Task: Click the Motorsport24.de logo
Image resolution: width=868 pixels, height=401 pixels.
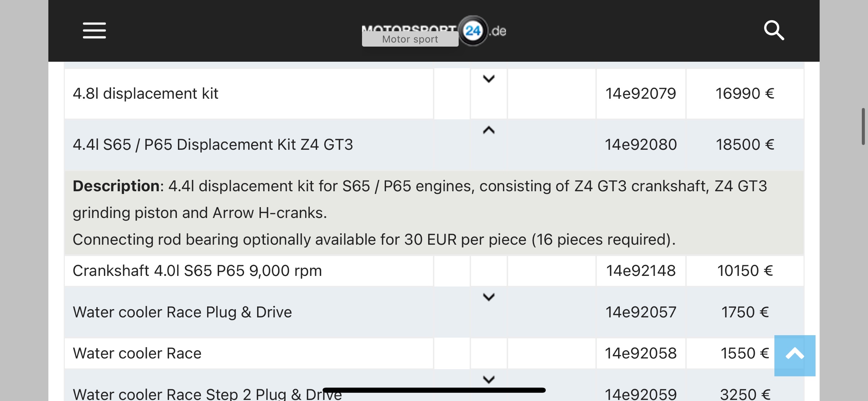Action: click(x=434, y=31)
